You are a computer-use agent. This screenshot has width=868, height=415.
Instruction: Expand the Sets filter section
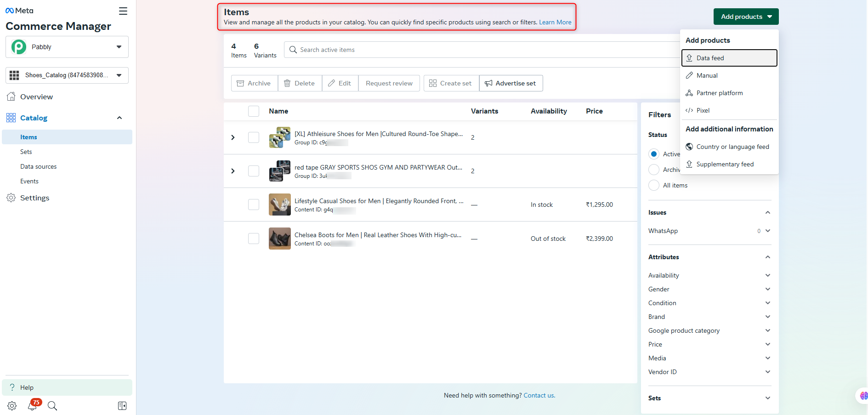(x=767, y=398)
